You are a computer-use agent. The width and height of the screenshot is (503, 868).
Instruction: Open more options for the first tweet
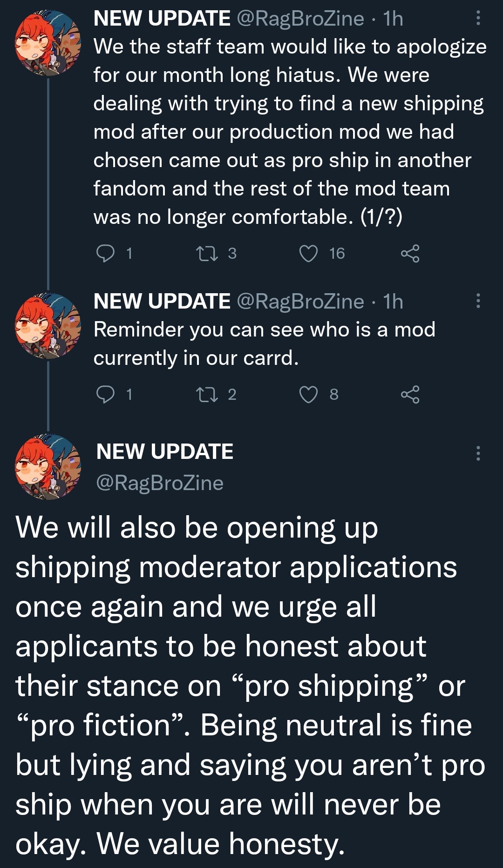[x=478, y=18]
